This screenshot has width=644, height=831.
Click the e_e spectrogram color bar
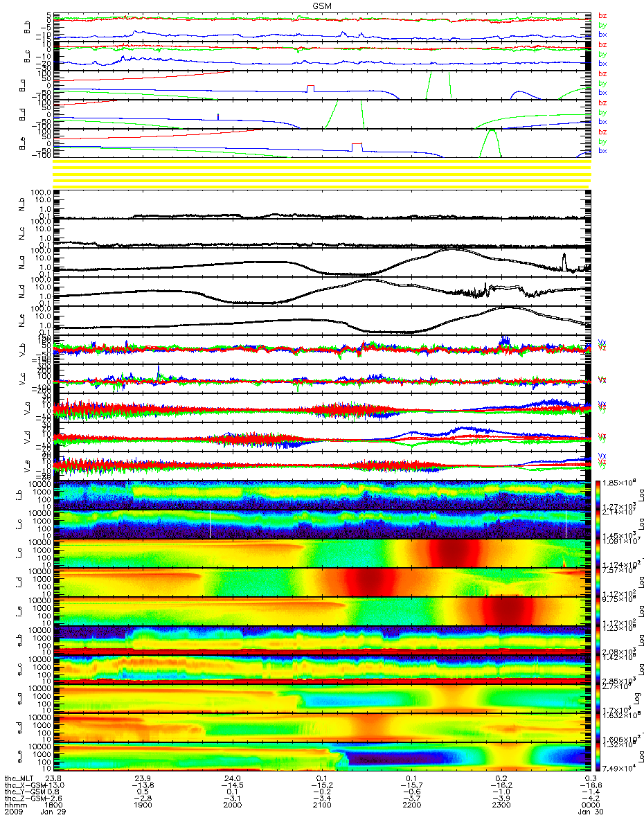tap(597, 757)
